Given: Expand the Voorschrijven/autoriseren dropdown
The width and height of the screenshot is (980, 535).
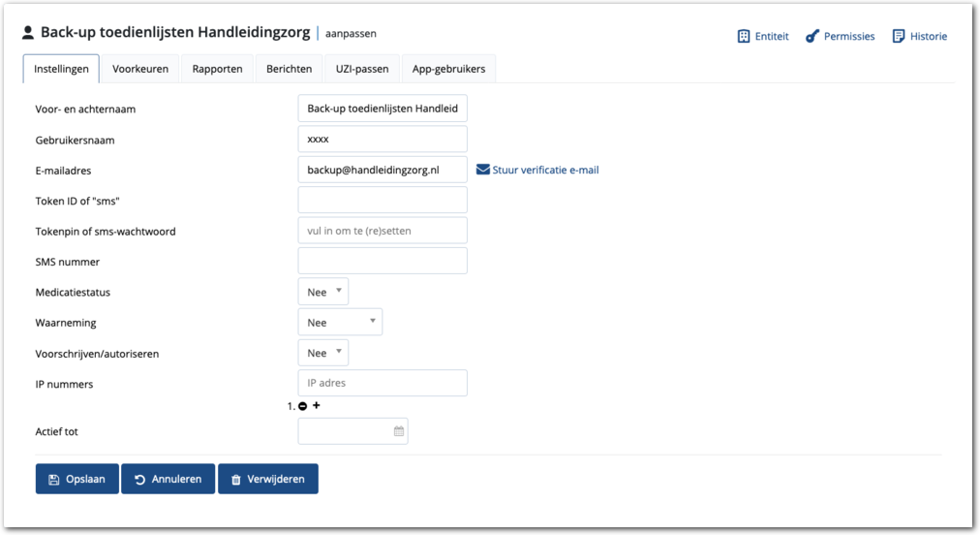Looking at the screenshot, I should click(323, 353).
